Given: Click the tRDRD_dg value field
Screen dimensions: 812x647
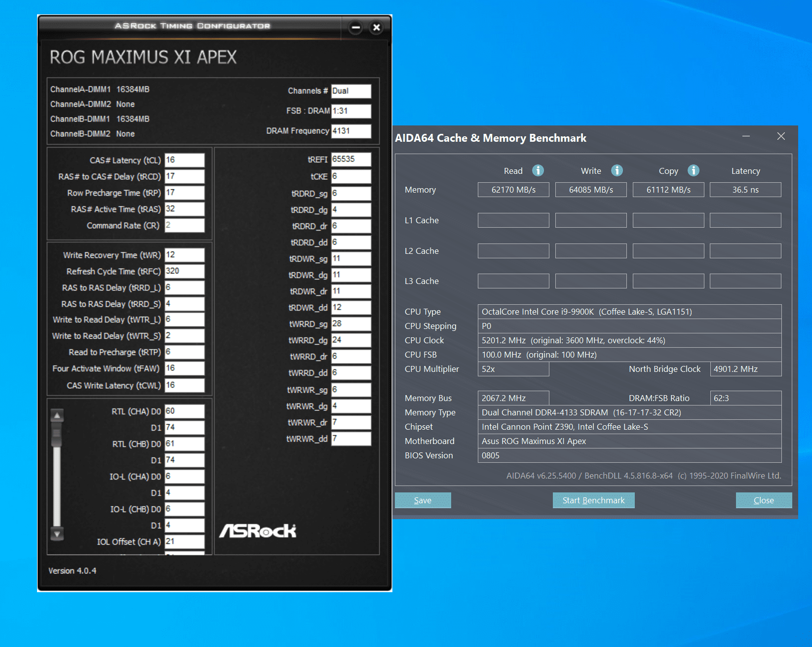Looking at the screenshot, I should [x=351, y=210].
